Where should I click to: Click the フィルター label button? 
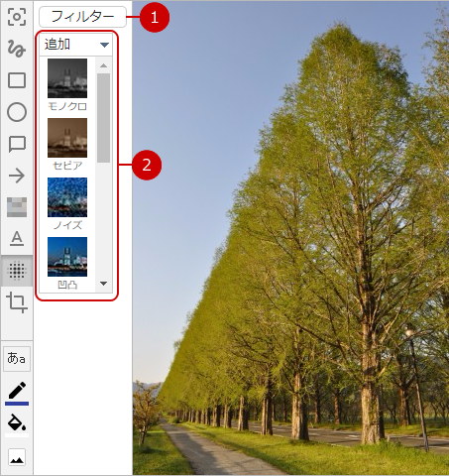pyautogui.click(x=82, y=17)
